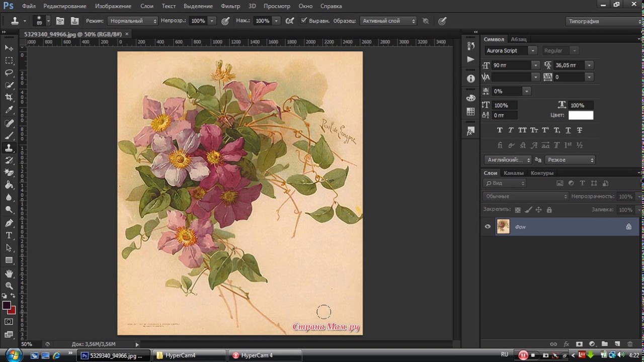Open the Типография workspace dropdown
Screen dimensions: 644x362
(x=604, y=21)
